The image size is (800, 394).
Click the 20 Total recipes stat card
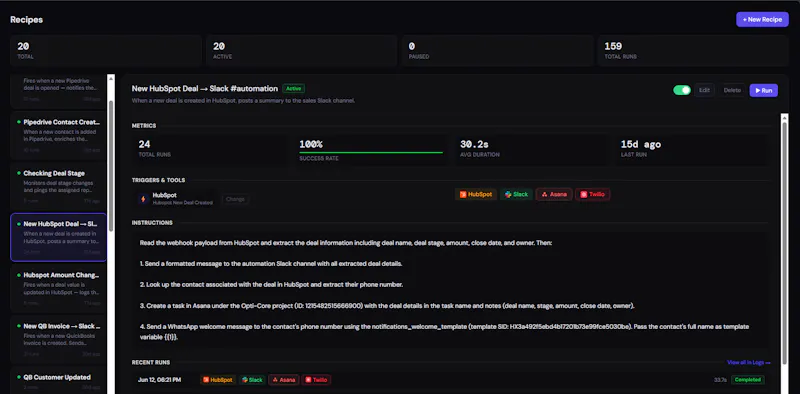[x=106, y=51]
